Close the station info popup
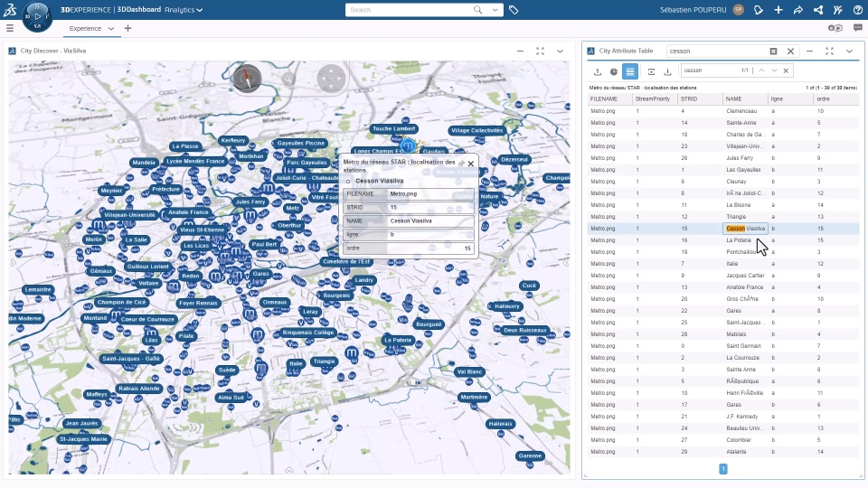Screen dimensions: 868x488 coord(470,164)
